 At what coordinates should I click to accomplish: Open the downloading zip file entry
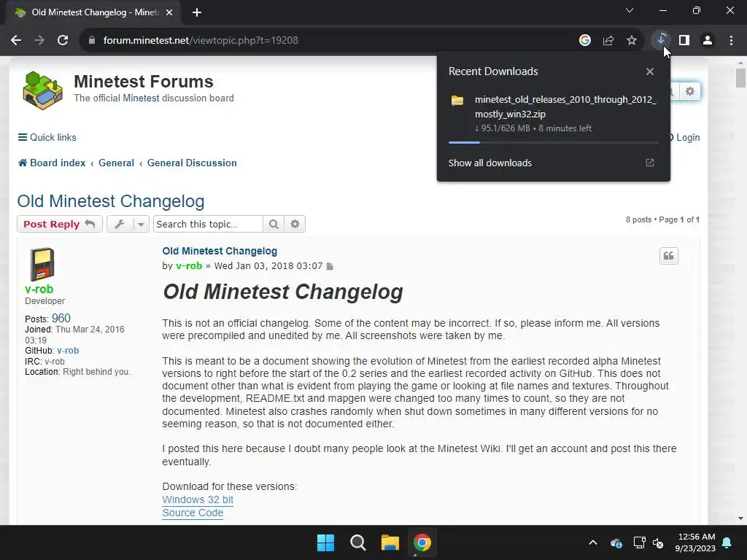(554, 113)
